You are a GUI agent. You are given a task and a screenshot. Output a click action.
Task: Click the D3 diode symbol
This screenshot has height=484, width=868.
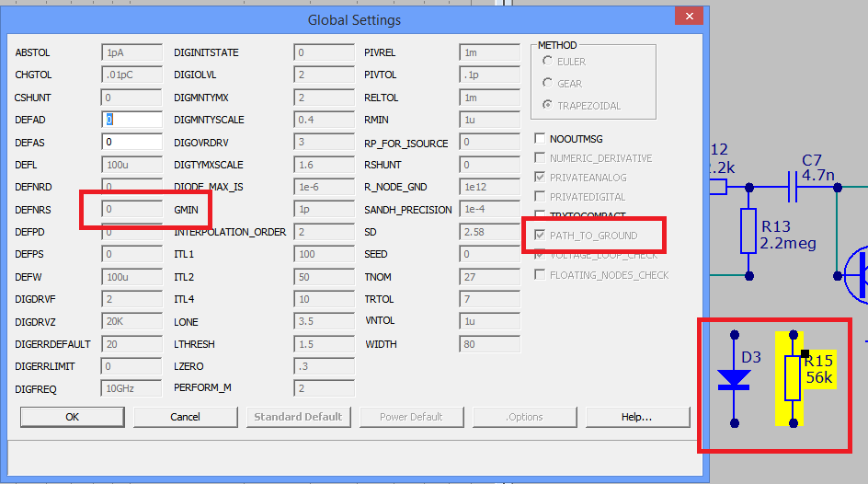click(x=734, y=379)
